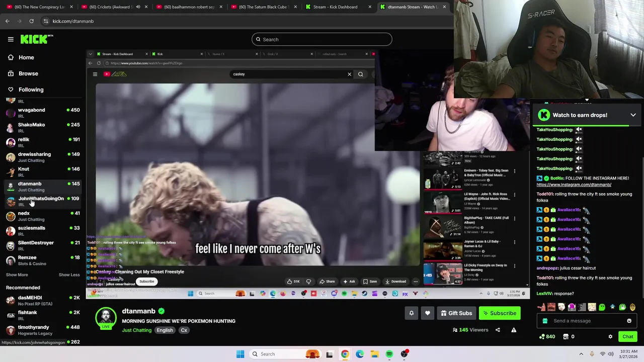The width and height of the screenshot is (644, 362).
Task: Report the stream using the warning triangle icon
Action: pos(514,330)
